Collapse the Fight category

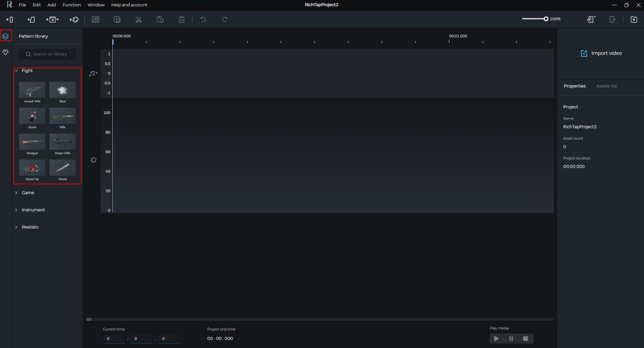16,71
